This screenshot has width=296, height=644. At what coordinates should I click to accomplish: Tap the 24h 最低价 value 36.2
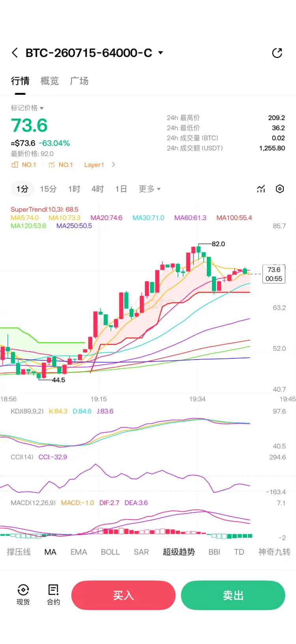278,128
